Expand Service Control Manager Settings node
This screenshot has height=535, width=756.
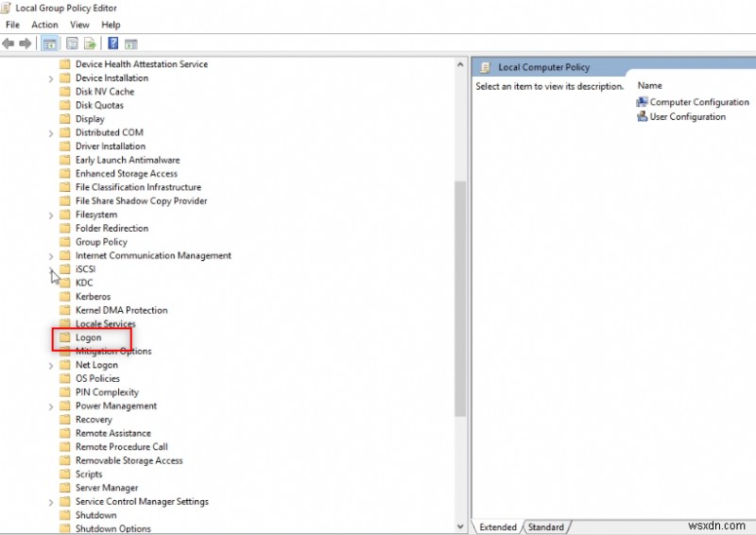pyautogui.click(x=51, y=502)
